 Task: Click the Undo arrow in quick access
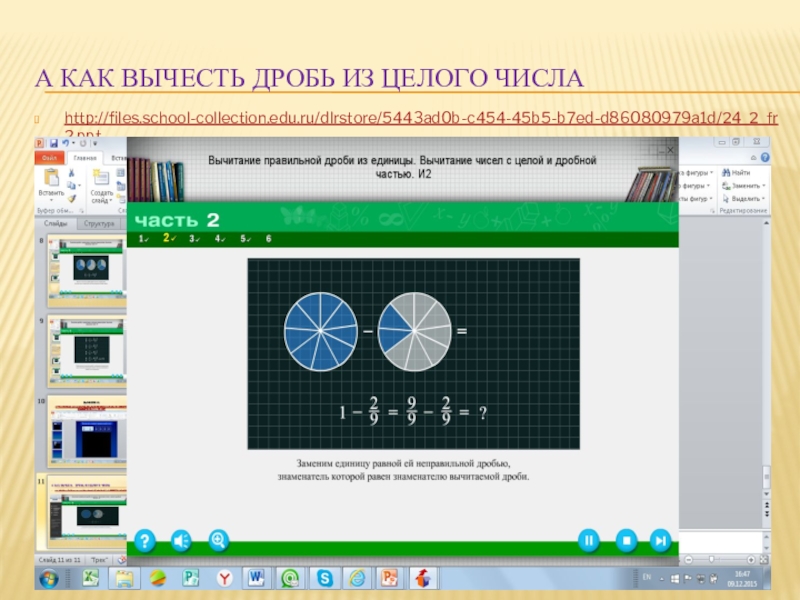click(65, 143)
